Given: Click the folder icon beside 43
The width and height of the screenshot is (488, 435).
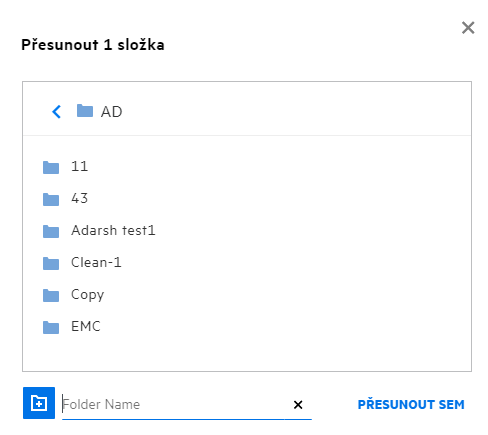Looking at the screenshot, I should (51, 199).
